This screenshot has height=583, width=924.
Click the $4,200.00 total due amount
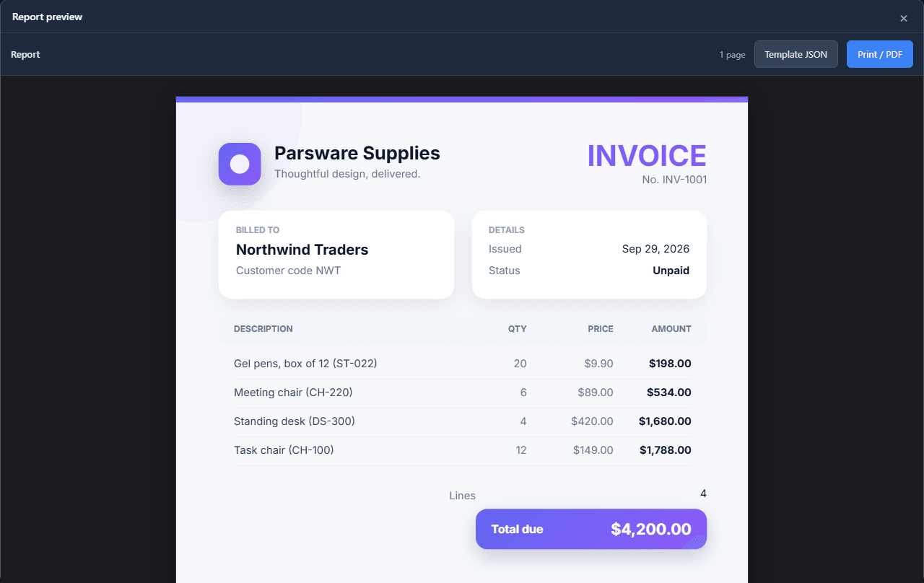[x=651, y=529]
